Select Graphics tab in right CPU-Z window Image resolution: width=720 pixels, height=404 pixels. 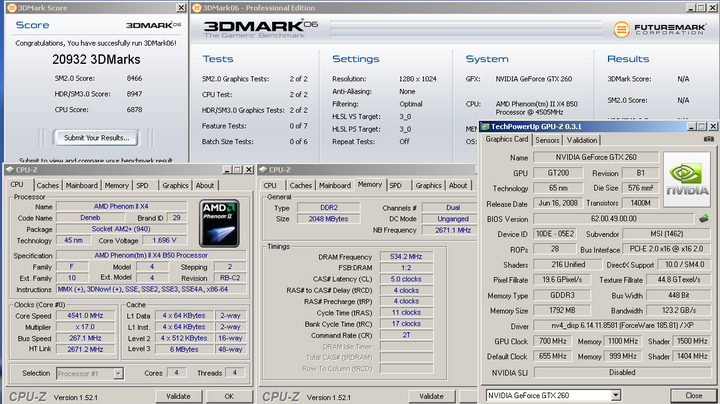click(x=428, y=185)
